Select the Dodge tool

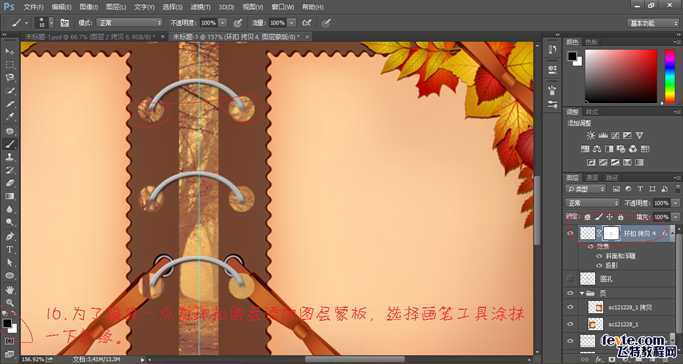click(10, 222)
